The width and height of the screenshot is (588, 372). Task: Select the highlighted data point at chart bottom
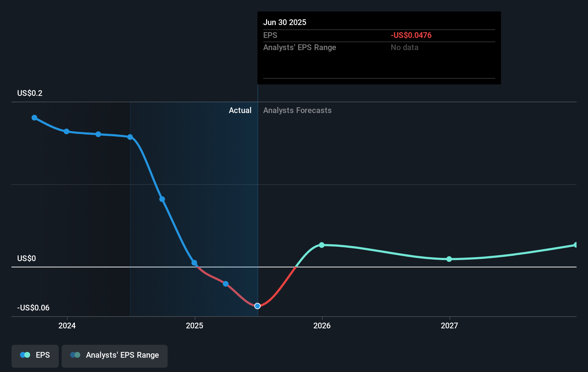point(257,306)
